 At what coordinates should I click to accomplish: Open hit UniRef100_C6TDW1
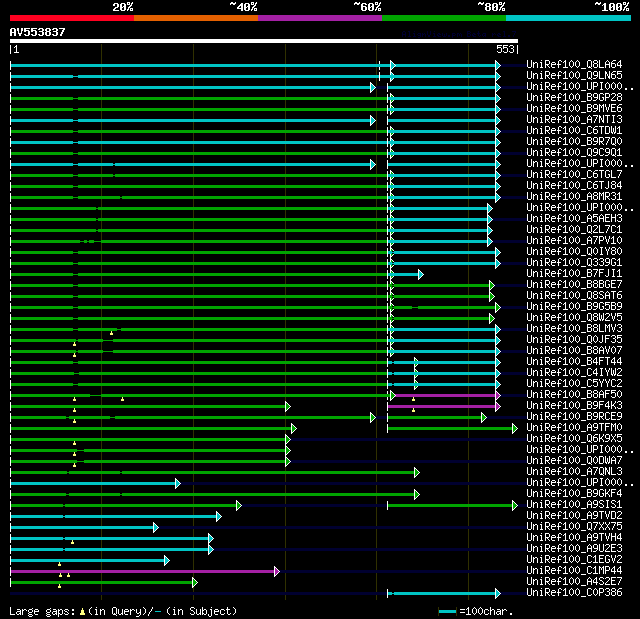[x=574, y=131]
